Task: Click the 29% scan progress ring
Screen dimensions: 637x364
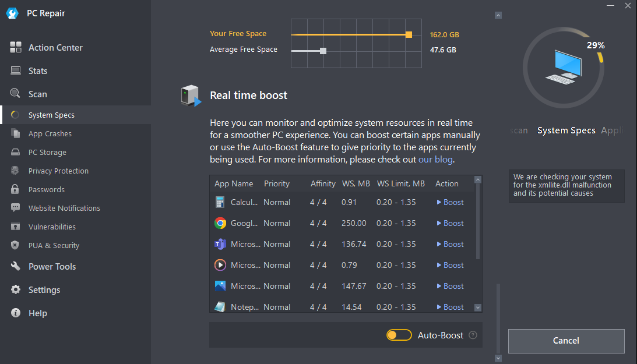Action: click(564, 68)
